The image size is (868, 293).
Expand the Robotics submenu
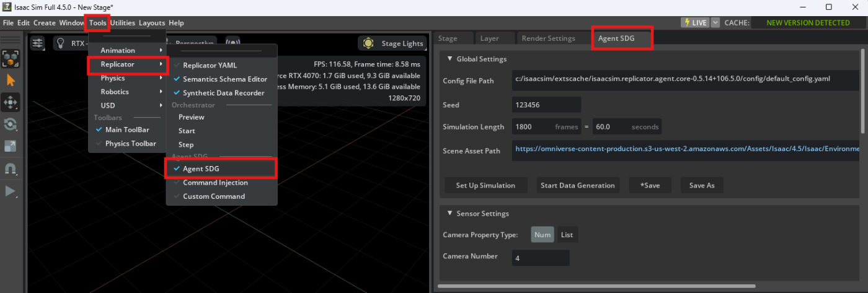tap(127, 92)
